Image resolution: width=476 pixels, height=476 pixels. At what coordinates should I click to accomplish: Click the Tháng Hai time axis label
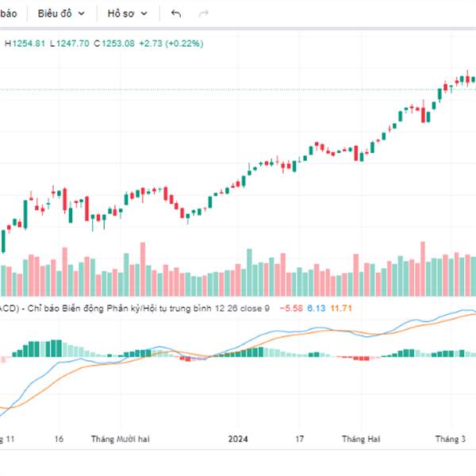[361, 439]
